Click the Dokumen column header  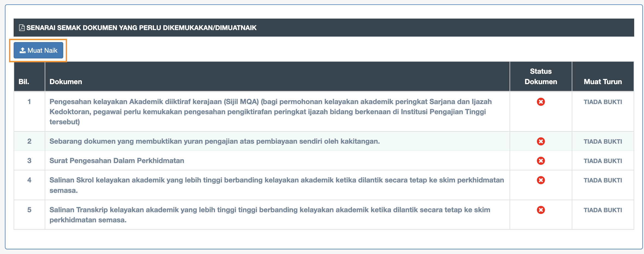click(x=66, y=82)
